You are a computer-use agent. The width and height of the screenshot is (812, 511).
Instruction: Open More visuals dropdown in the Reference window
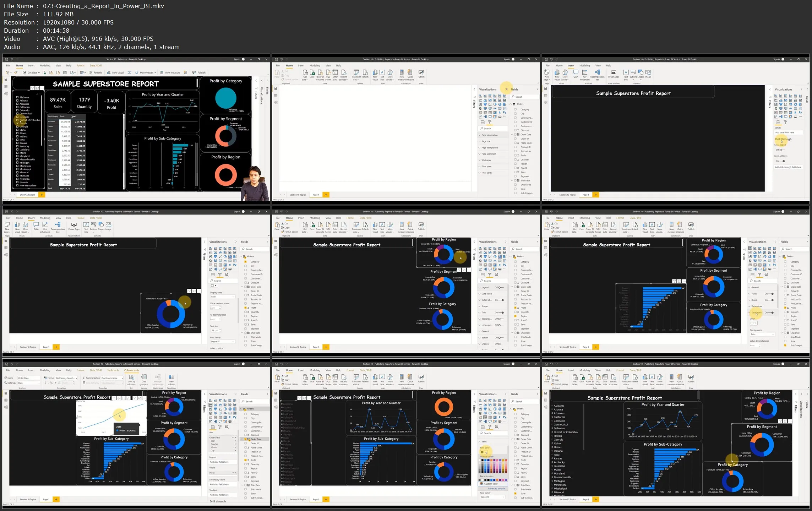(x=146, y=72)
